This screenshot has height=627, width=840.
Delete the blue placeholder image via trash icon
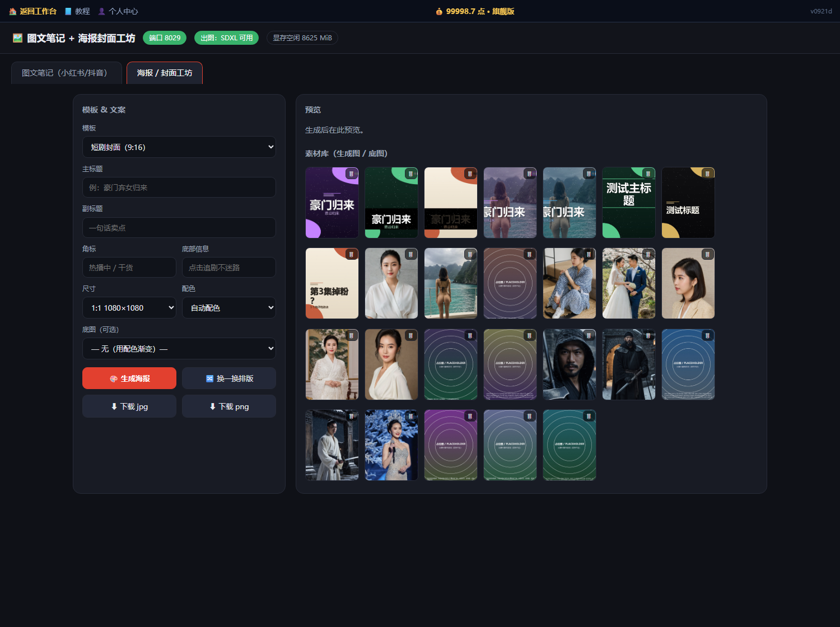(x=707, y=336)
